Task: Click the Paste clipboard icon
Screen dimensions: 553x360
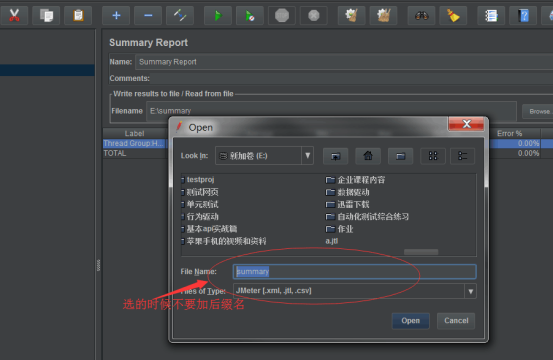Action: (78, 16)
